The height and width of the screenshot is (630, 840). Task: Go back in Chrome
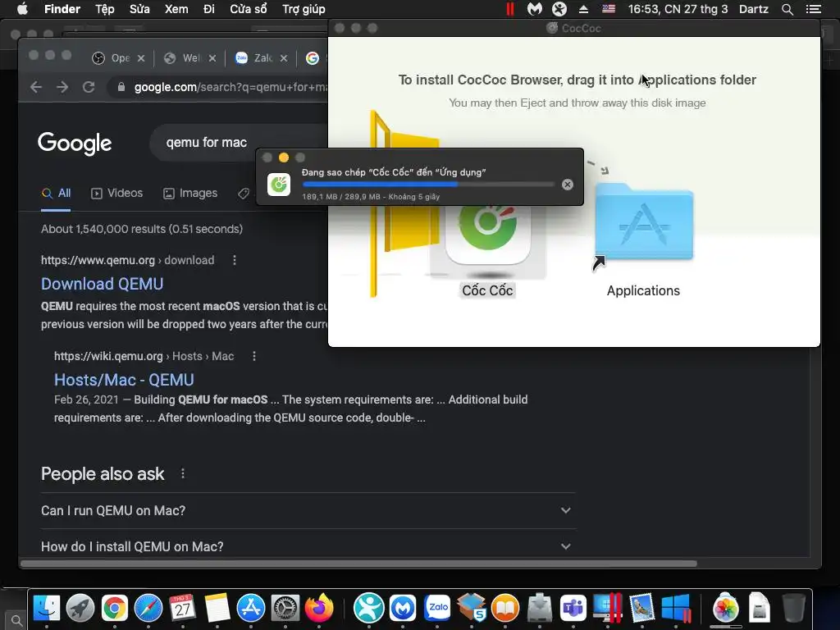point(36,87)
